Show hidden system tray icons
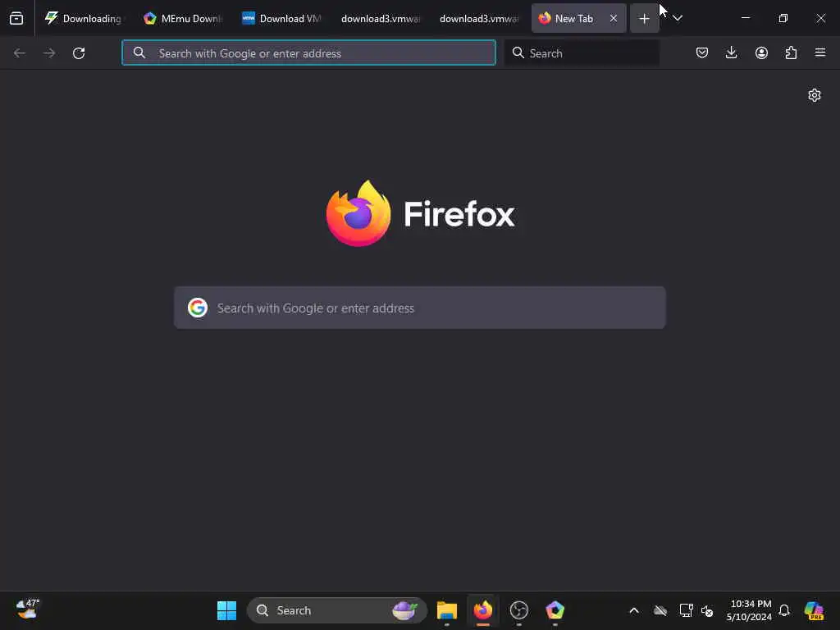Viewport: 840px width, 630px height. 634,610
